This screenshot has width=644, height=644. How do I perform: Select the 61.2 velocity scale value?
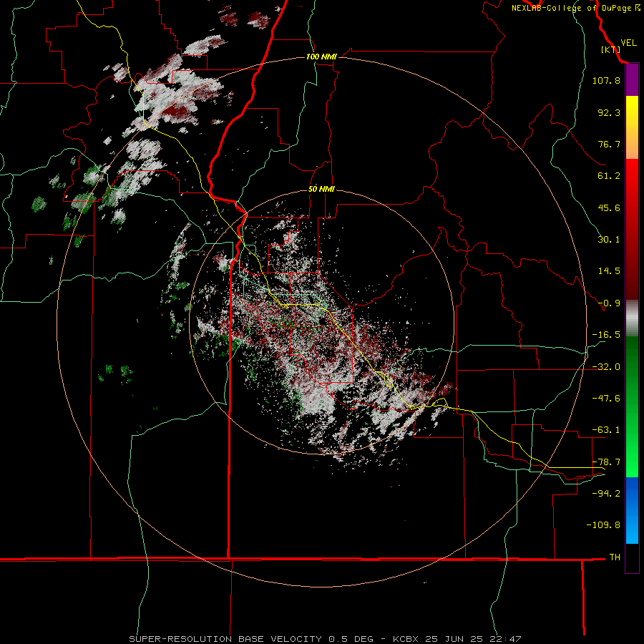pos(609,176)
